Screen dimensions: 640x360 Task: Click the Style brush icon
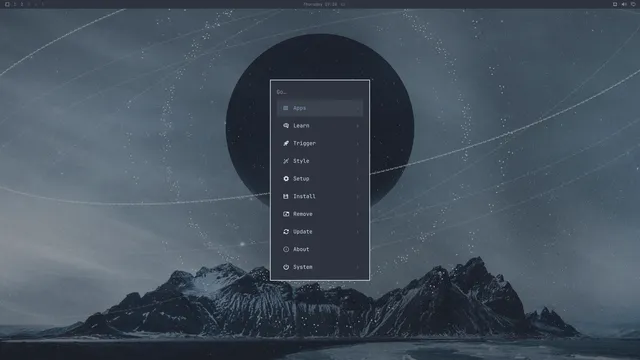[x=286, y=161]
